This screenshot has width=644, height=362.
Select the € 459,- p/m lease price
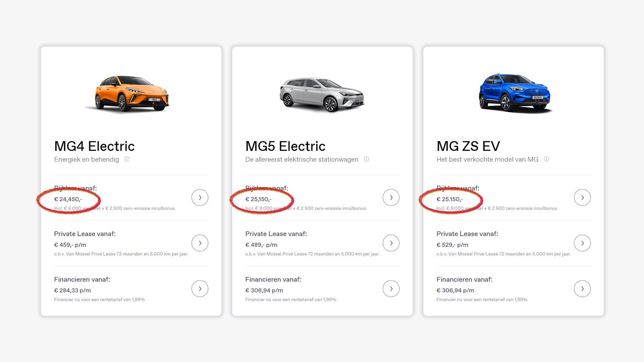[70, 245]
